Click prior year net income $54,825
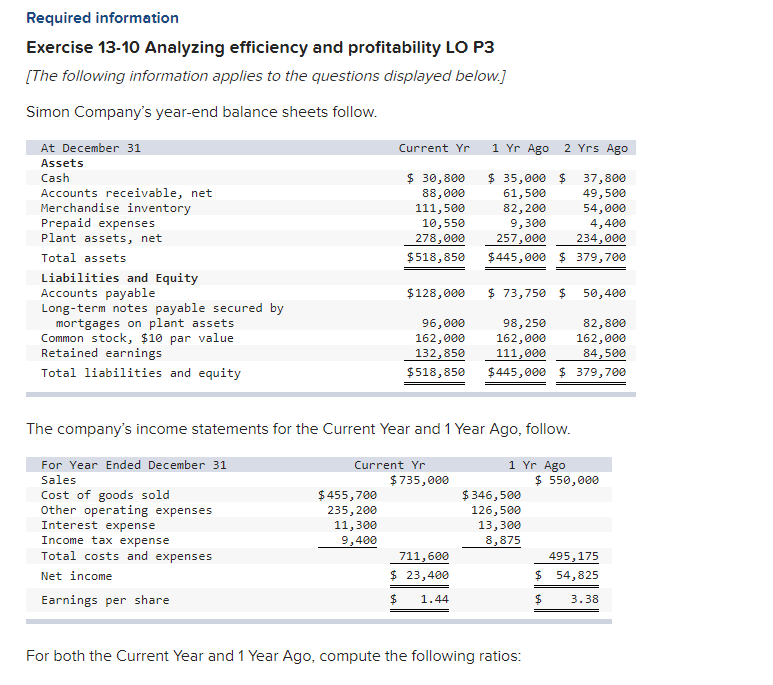The width and height of the screenshot is (773, 685). tap(567, 575)
